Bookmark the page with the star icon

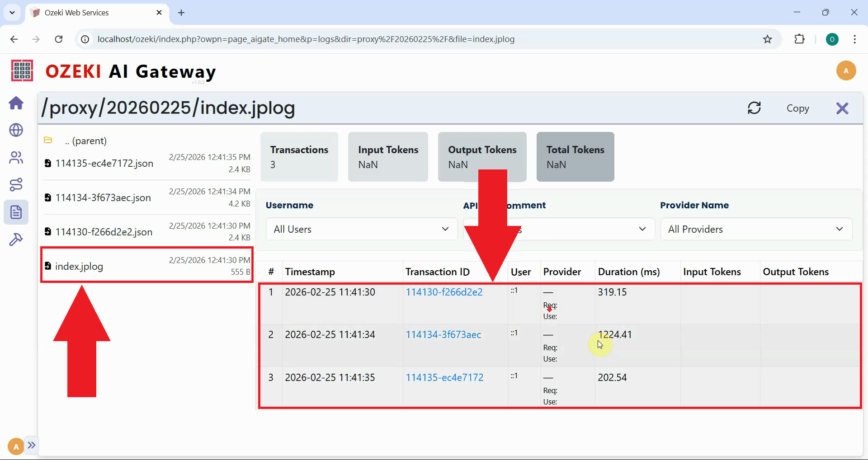tap(767, 39)
